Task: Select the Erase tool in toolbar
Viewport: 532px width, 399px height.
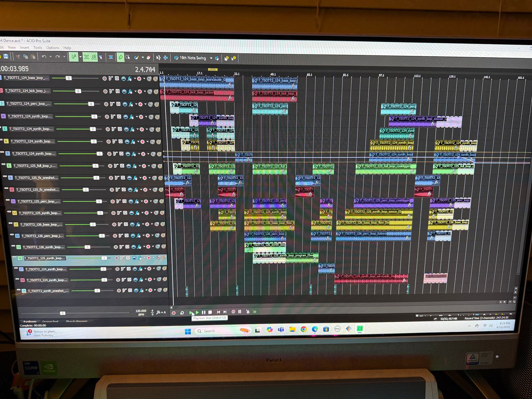Action: click(x=149, y=58)
